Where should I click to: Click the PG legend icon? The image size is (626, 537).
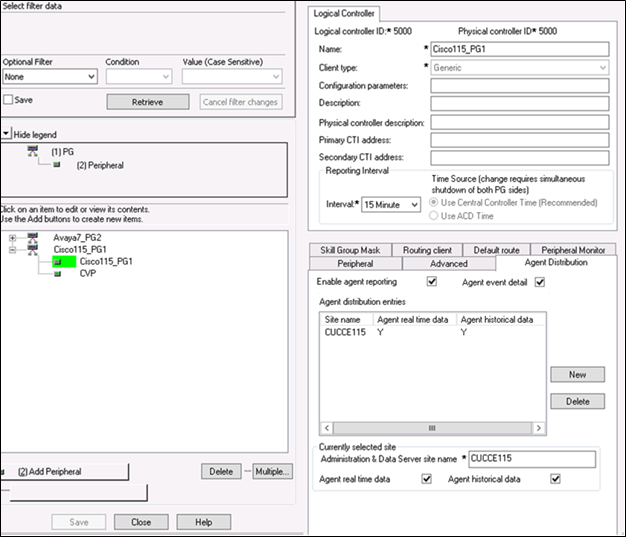click(x=33, y=151)
